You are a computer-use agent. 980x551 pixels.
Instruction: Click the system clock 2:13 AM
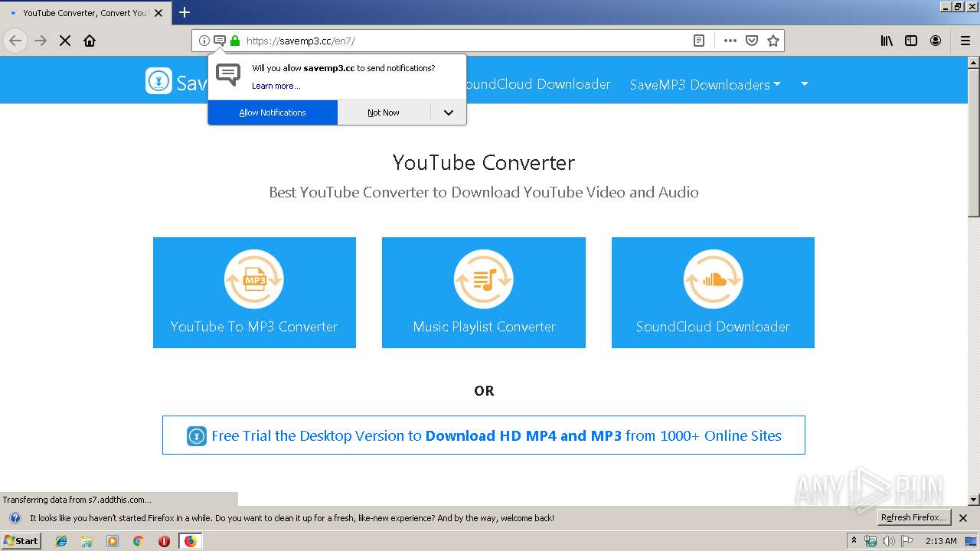click(941, 541)
